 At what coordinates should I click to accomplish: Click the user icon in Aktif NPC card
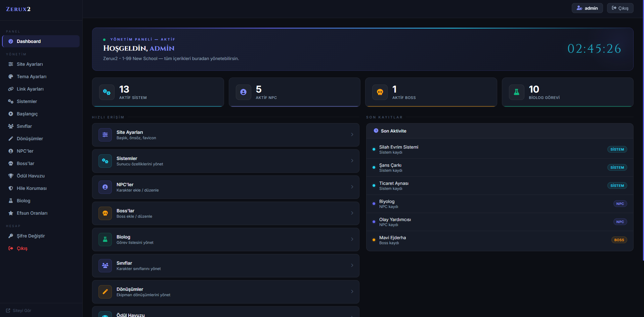coord(244,92)
